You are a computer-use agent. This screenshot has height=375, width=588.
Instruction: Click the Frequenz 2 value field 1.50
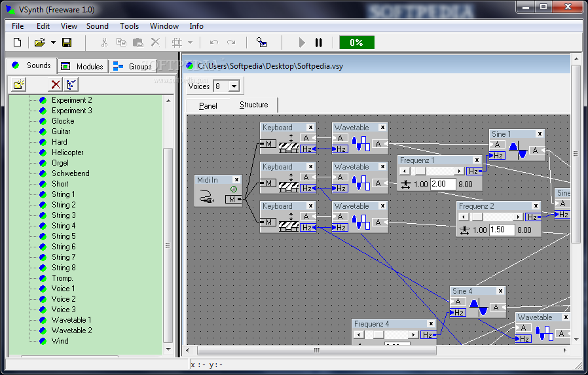[x=502, y=230]
